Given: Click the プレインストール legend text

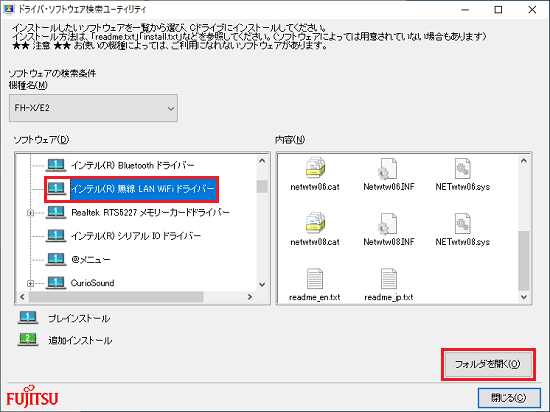Looking at the screenshot, I should pyautogui.click(x=79, y=318).
